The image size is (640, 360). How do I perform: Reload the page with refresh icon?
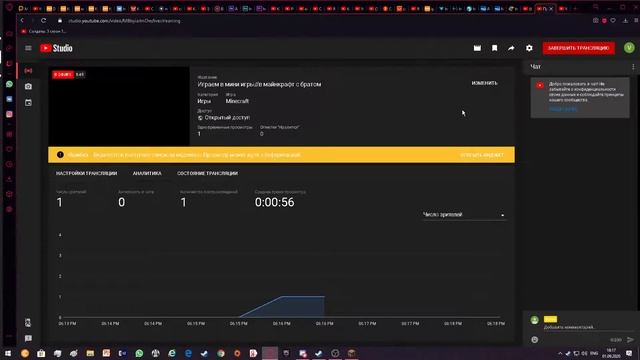pyautogui.click(x=44, y=20)
